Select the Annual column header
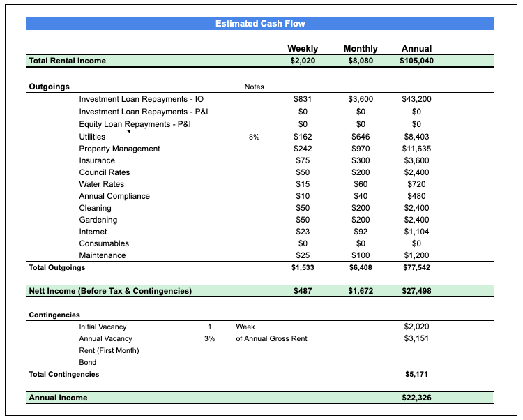 (x=416, y=49)
